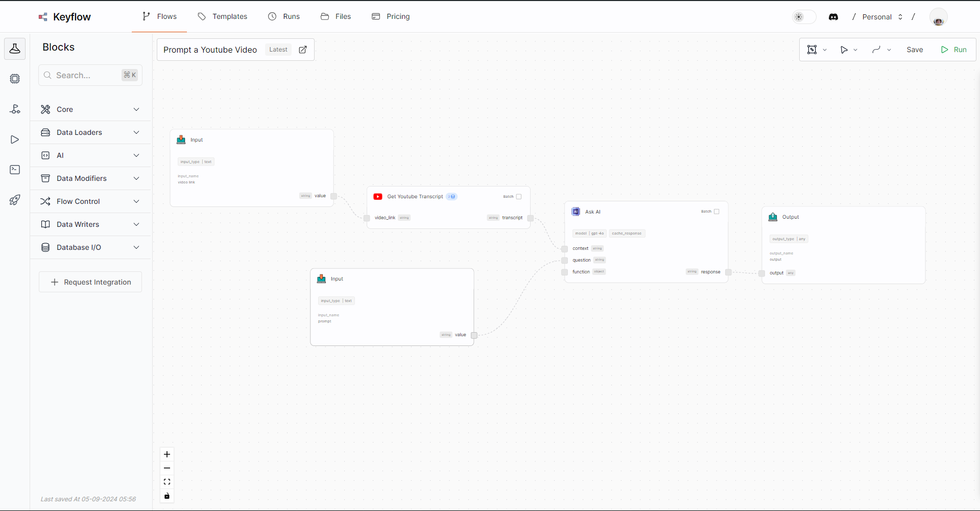Click the chip icon in left sidebar
The width and height of the screenshot is (980, 511).
tap(15, 79)
